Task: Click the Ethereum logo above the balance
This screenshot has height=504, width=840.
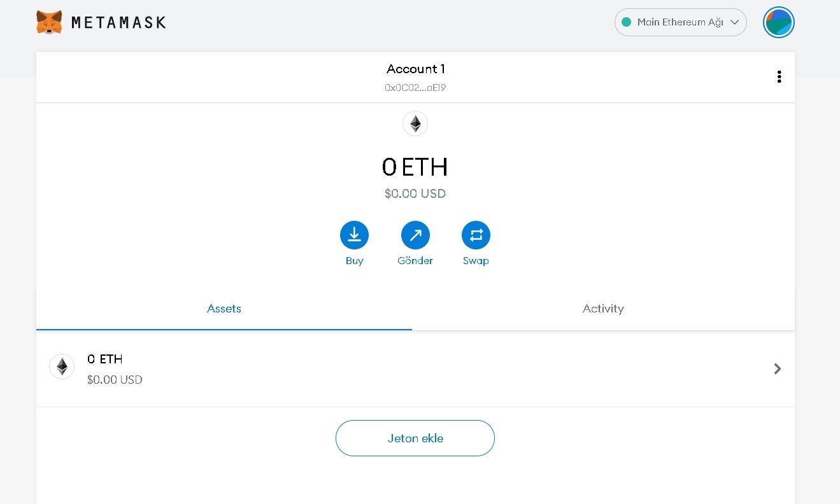Action: pyautogui.click(x=415, y=123)
